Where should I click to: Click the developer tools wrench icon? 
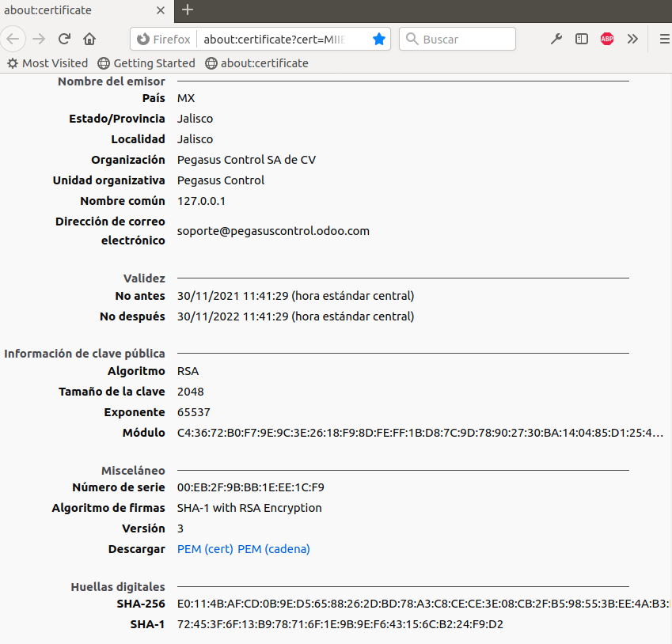click(x=556, y=38)
